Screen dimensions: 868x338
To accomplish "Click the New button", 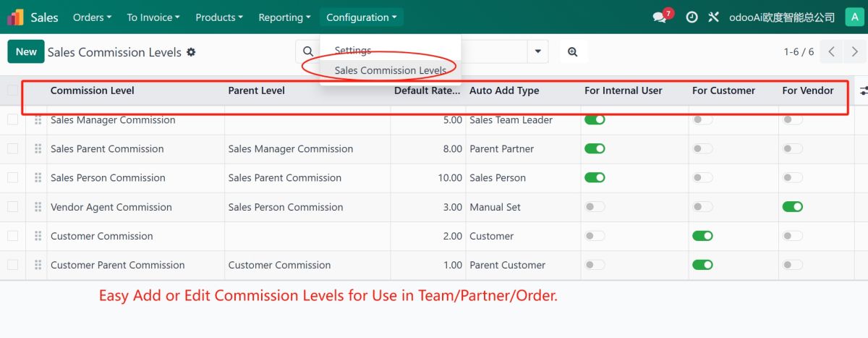I will pos(26,51).
